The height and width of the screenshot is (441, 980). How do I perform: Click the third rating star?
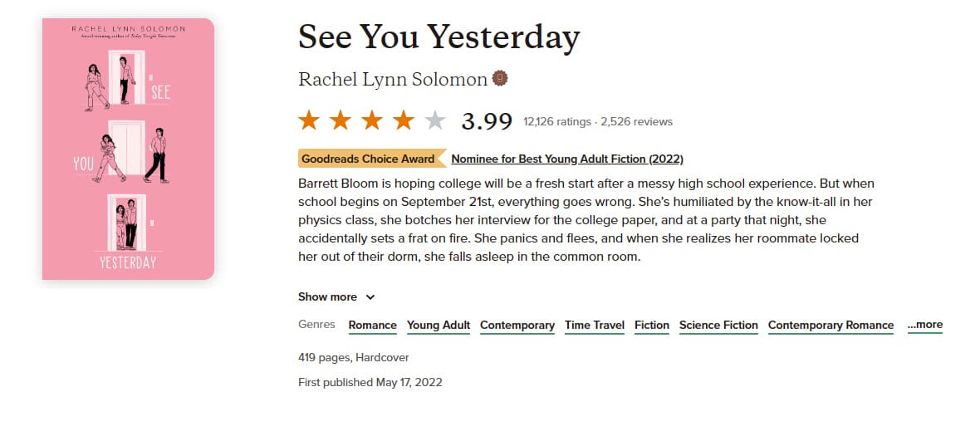[372, 121]
